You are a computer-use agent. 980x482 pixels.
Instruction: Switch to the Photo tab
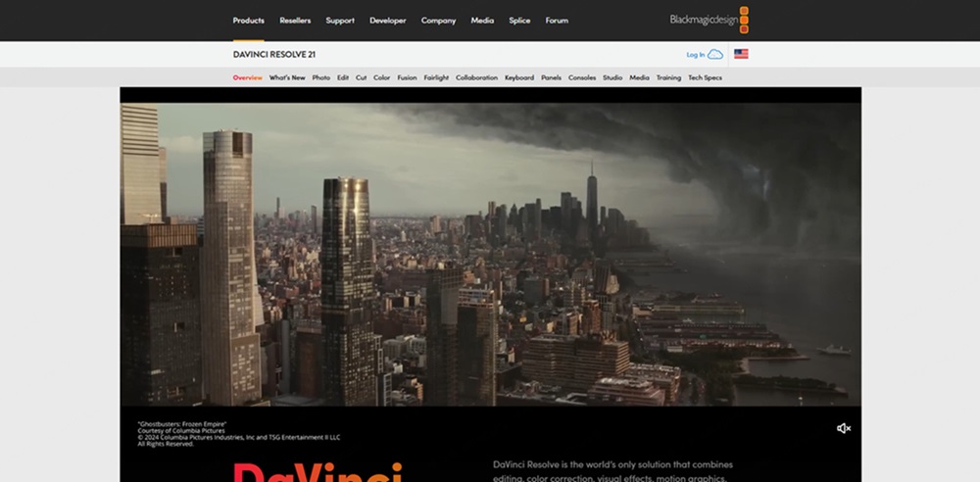(321, 77)
